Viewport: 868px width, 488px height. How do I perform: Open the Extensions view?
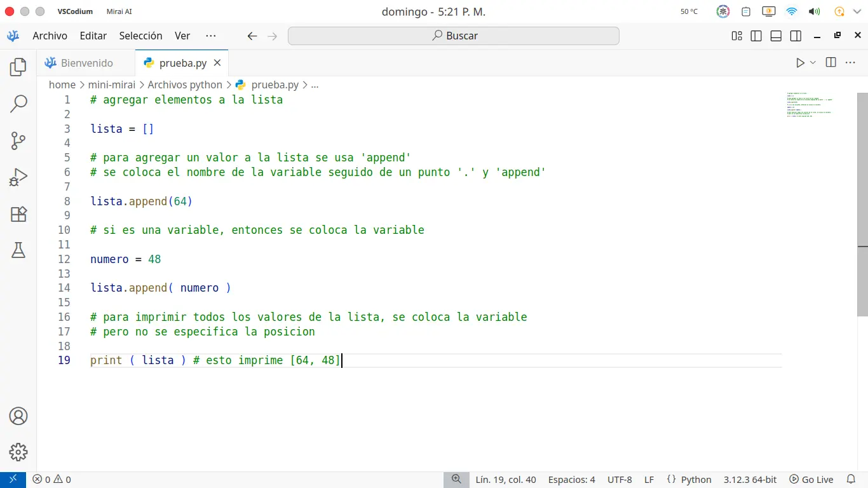click(x=18, y=214)
